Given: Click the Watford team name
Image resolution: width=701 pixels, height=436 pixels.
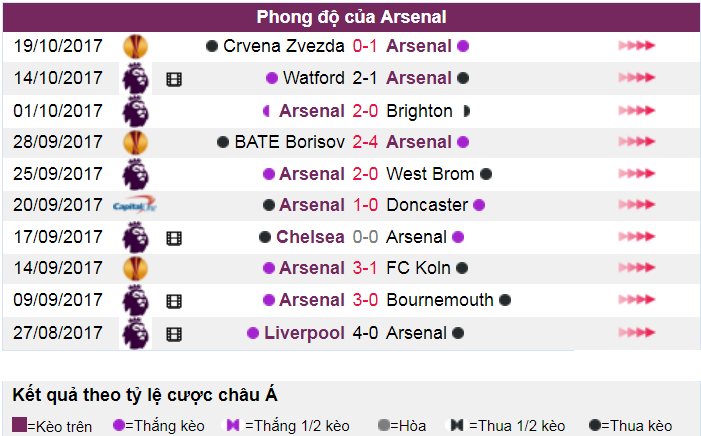Looking at the screenshot, I should click(313, 78).
